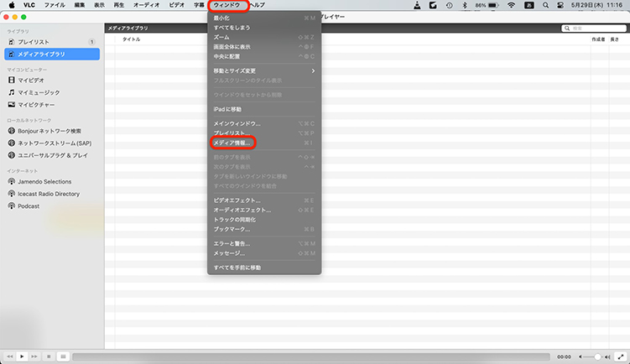Select 中央に配置 menu entry

[264, 57]
